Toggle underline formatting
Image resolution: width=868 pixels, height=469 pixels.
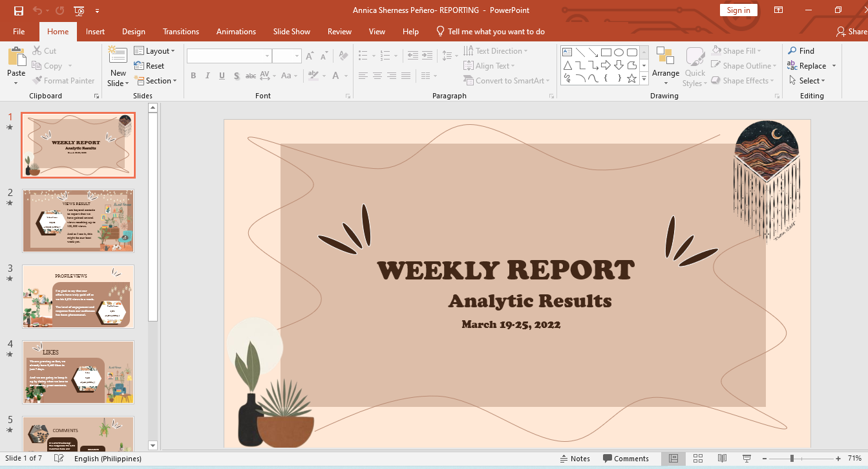click(222, 76)
